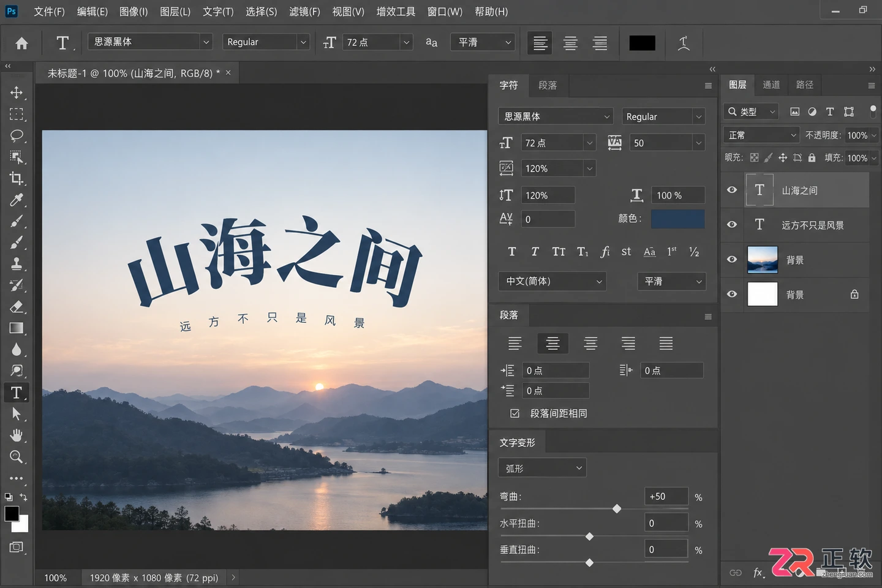Select the Dodge tool
Viewport: 882px width, 588px height.
tap(17, 371)
